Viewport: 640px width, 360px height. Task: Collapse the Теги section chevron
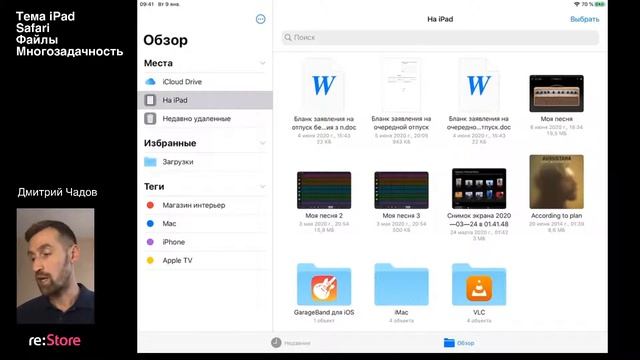(x=263, y=187)
